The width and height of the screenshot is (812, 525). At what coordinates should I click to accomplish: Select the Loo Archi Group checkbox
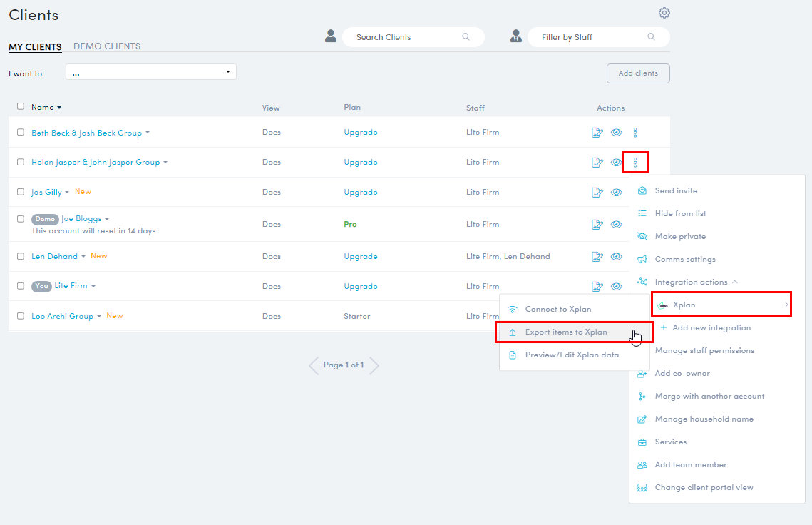click(21, 316)
